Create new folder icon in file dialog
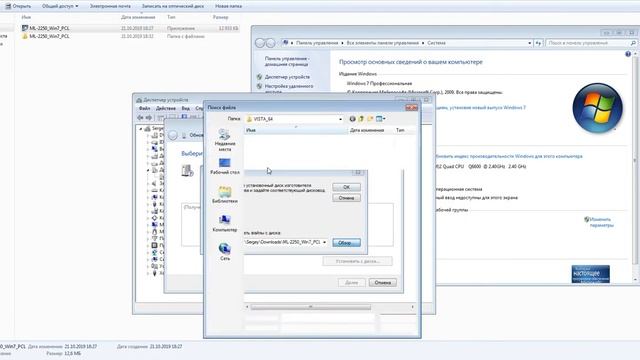Viewport: 640px width, 360px height. (x=370, y=119)
